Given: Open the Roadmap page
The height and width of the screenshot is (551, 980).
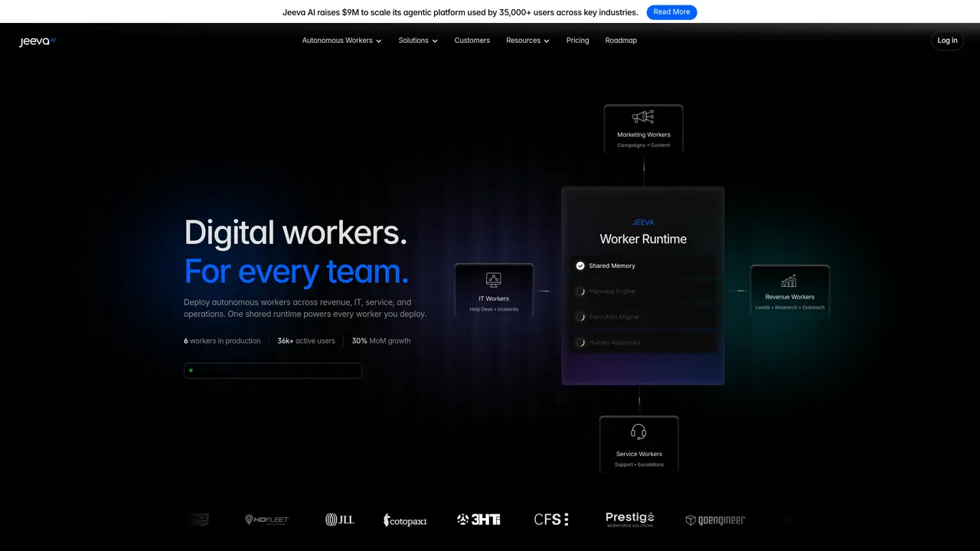Looking at the screenshot, I should 621,41.
